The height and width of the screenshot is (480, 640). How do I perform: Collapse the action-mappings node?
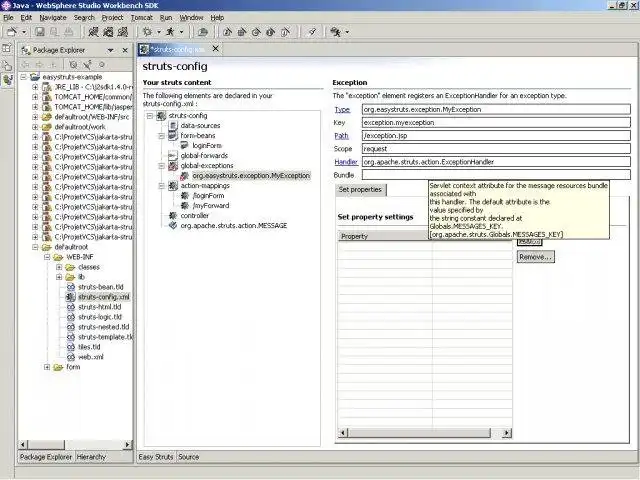pyautogui.click(x=161, y=186)
